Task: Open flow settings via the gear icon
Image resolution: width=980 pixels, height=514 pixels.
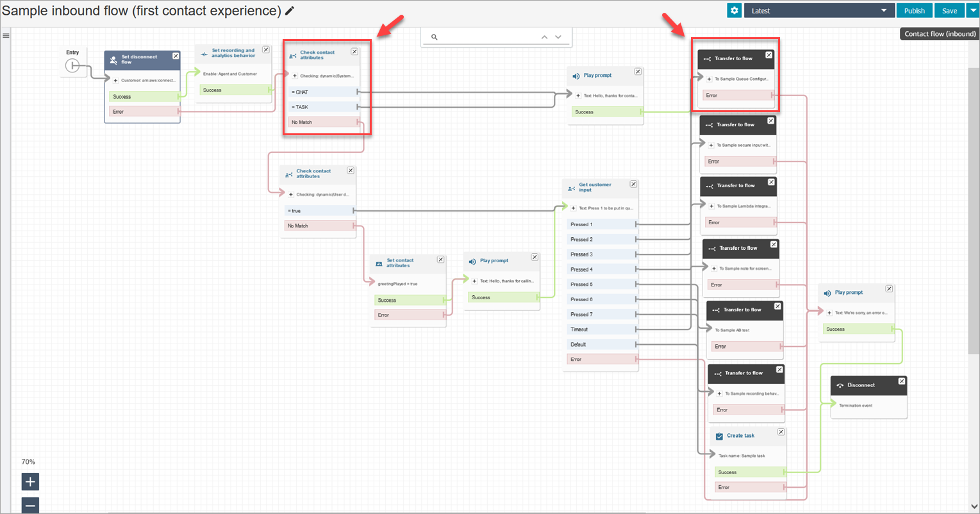Action: [733, 10]
